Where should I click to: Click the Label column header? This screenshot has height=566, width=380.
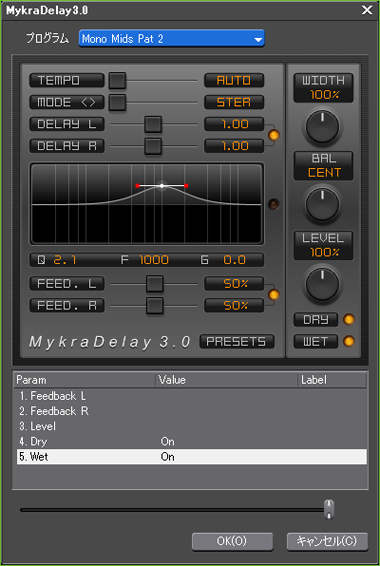332,380
